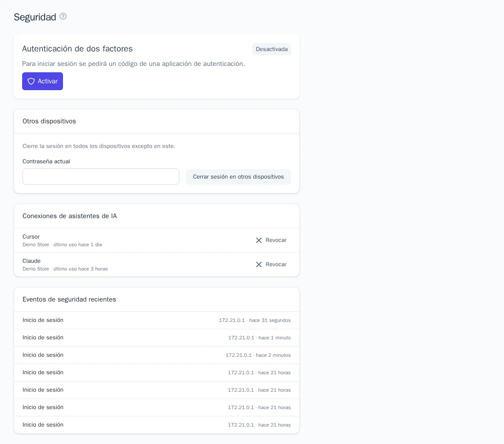Click the 'hace 2 minutos' event timestamp
The height and width of the screenshot is (444, 504).
(x=273, y=355)
